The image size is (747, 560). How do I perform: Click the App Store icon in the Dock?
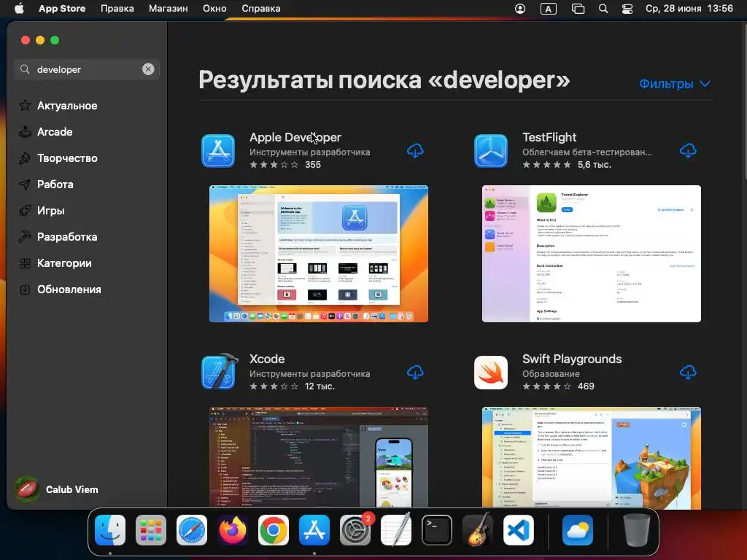[x=314, y=530]
